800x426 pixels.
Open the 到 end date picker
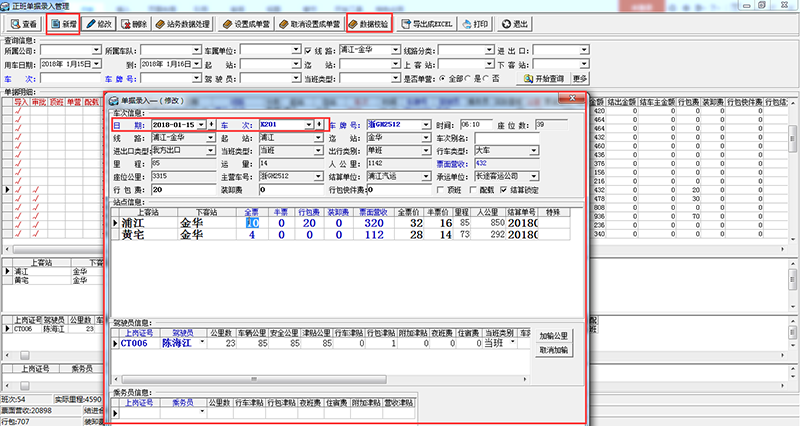click(x=196, y=64)
